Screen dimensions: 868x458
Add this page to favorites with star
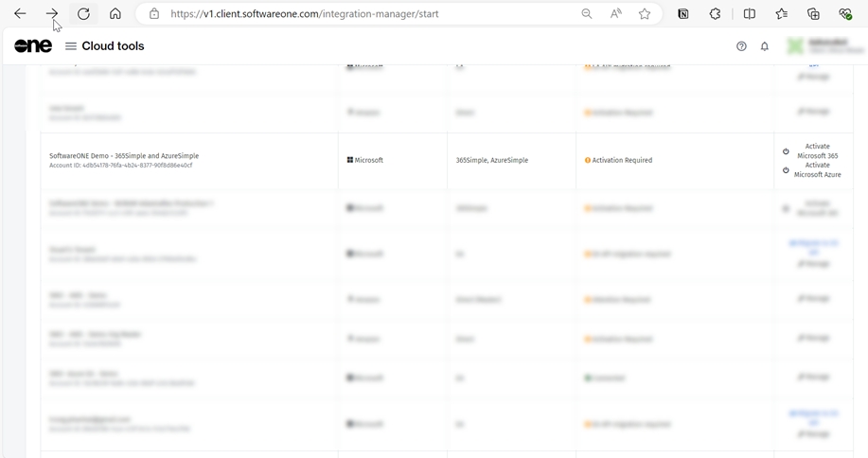645,14
